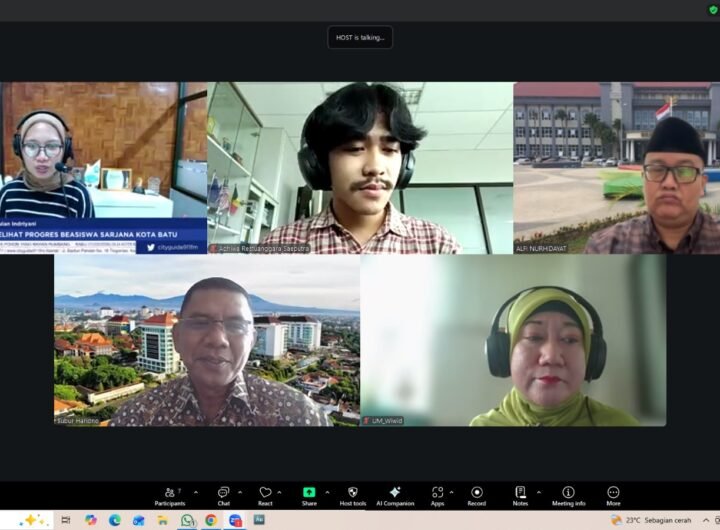This screenshot has height=530, width=720.
Task: Expand the Share options arrow
Action: pos(327,492)
